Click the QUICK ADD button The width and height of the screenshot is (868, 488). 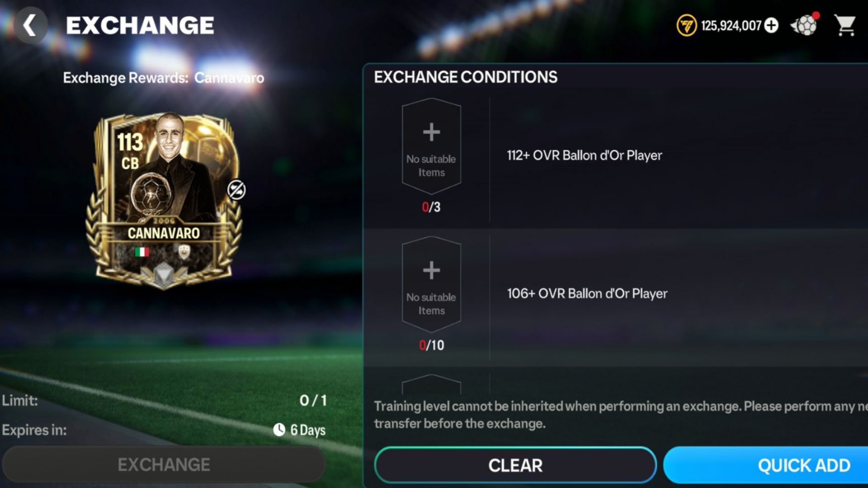point(766,465)
